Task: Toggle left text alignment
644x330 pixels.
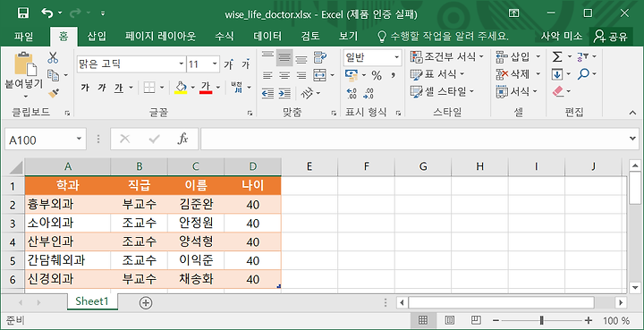Action: (267, 75)
